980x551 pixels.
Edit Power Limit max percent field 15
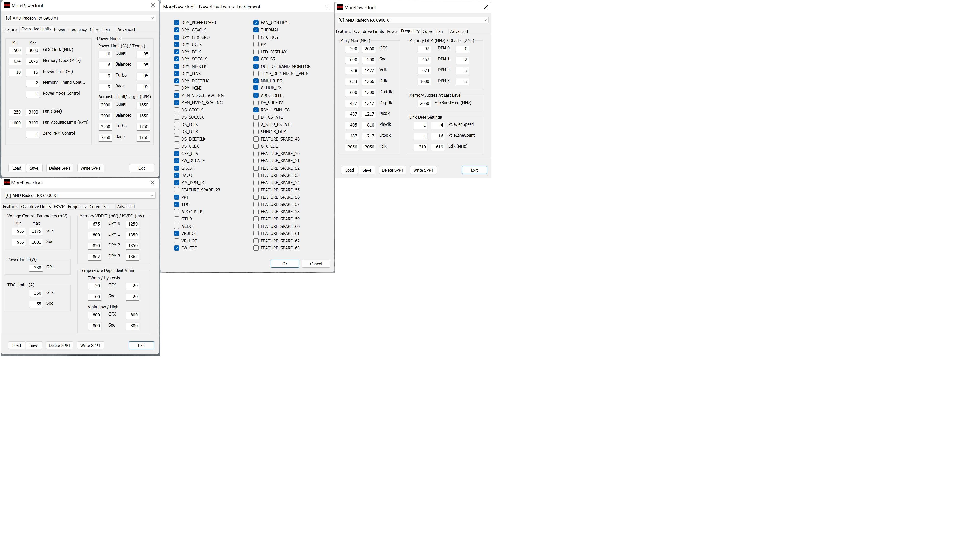[x=33, y=72]
